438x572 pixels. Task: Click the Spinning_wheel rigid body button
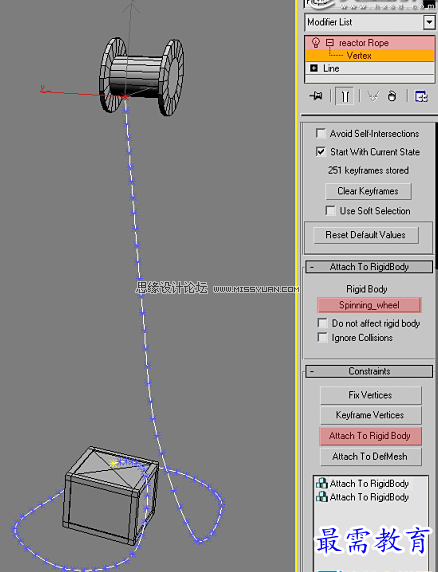tap(369, 305)
